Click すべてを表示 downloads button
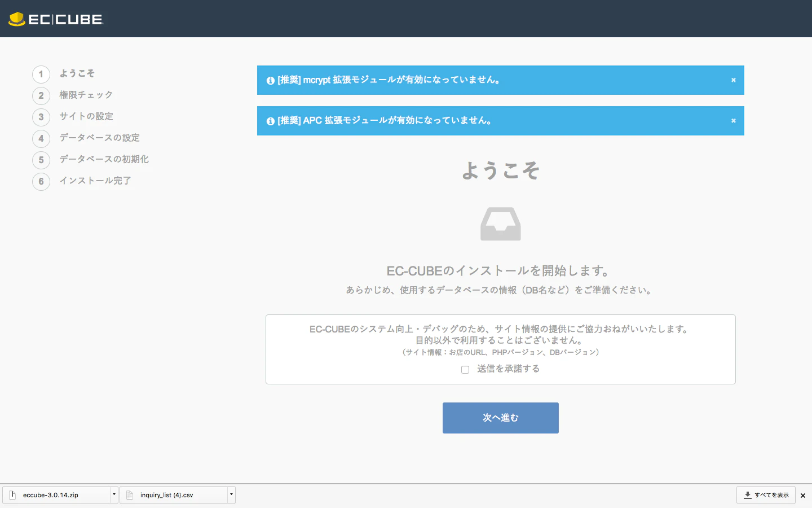This screenshot has width=812, height=508. [766, 495]
